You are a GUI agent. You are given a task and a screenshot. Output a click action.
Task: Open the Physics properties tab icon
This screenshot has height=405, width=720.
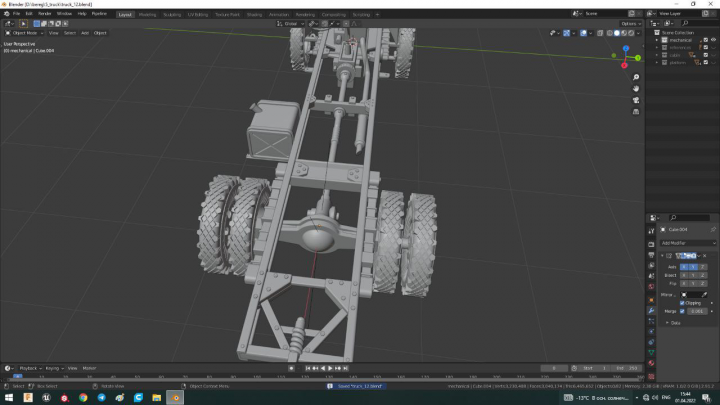point(651,332)
